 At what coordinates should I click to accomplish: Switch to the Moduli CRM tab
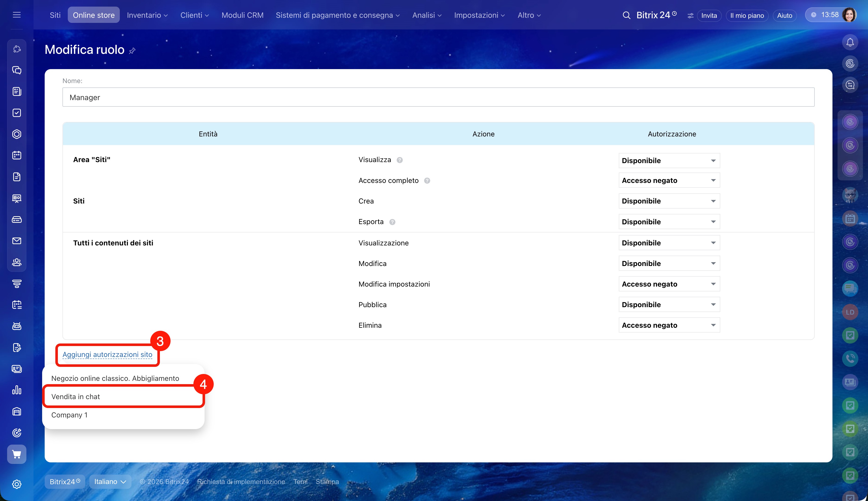coord(242,15)
